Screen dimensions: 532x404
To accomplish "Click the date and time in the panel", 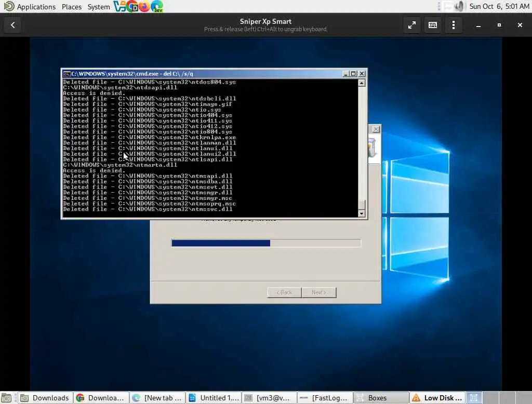I will [499, 6].
